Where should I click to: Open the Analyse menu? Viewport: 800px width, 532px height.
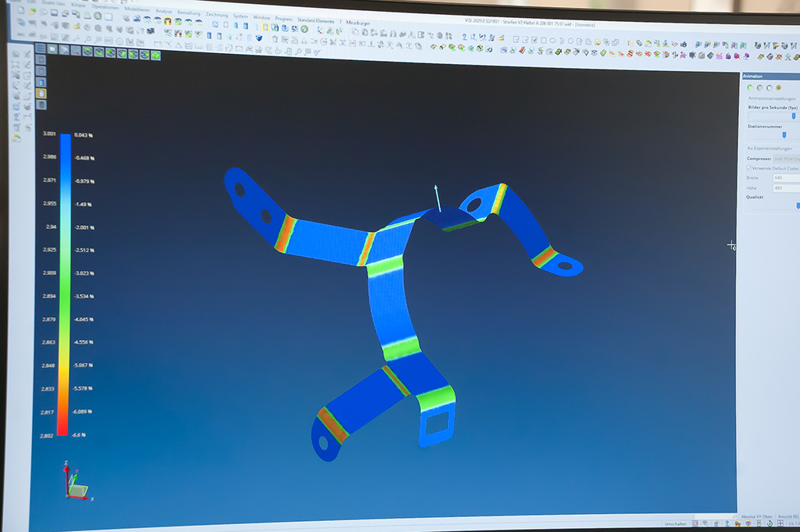click(164, 11)
